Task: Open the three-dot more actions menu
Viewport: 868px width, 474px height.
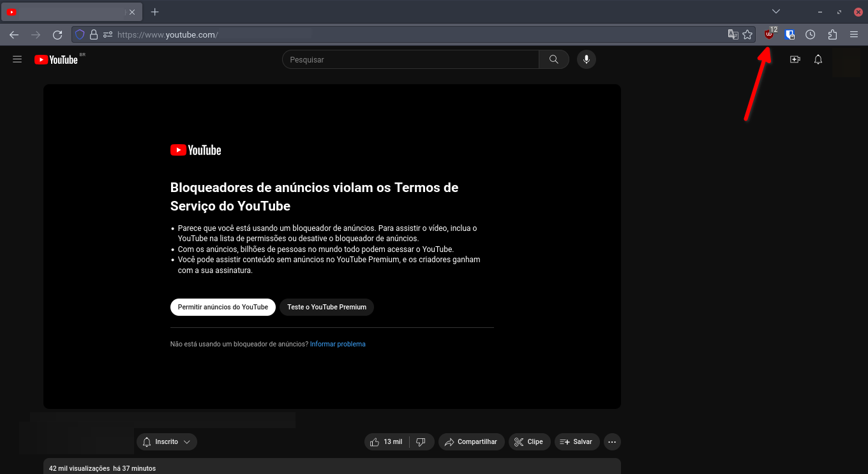Action: [x=612, y=441]
